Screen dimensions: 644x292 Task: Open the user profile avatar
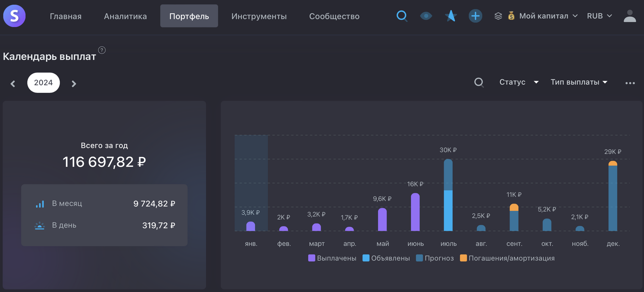(630, 16)
